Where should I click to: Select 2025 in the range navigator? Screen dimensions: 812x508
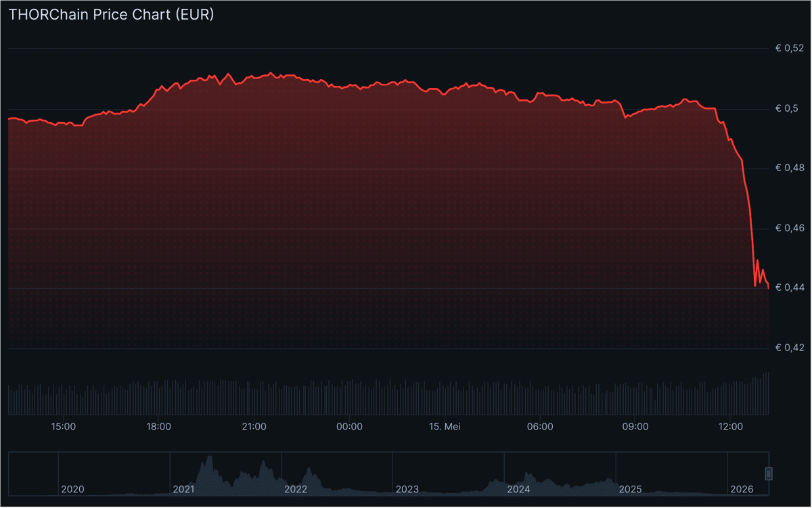(x=630, y=489)
